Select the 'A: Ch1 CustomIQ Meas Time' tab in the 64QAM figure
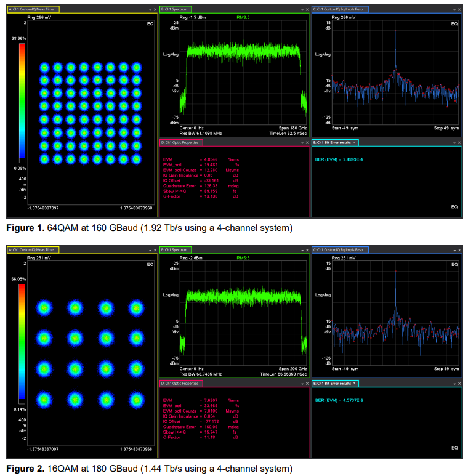This screenshot has height=476, width=468. coord(32,10)
